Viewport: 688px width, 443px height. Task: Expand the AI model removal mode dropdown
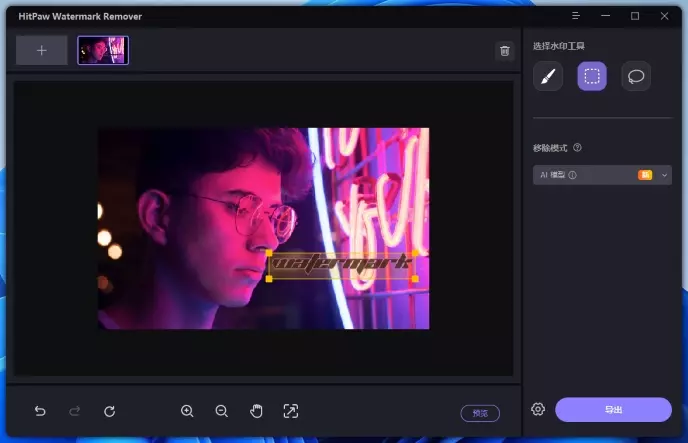tap(664, 175)
